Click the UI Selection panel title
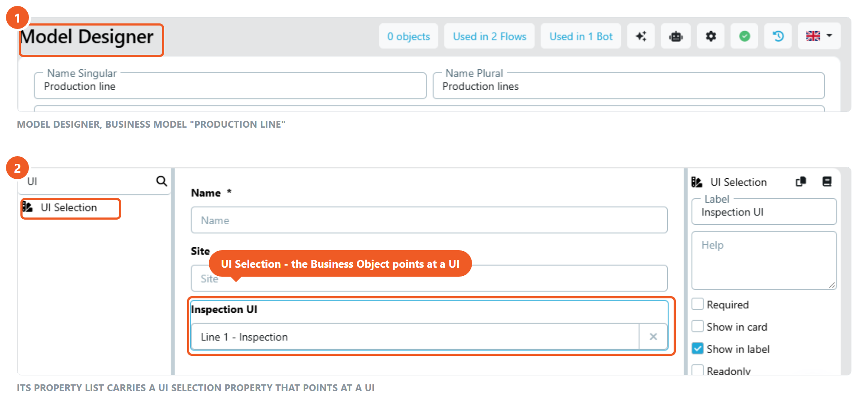 [738, 182]
